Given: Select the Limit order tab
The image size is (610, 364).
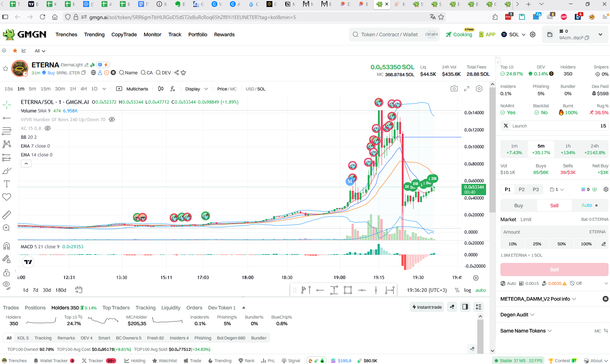Looking at the screenshot, I should point(526,219).
